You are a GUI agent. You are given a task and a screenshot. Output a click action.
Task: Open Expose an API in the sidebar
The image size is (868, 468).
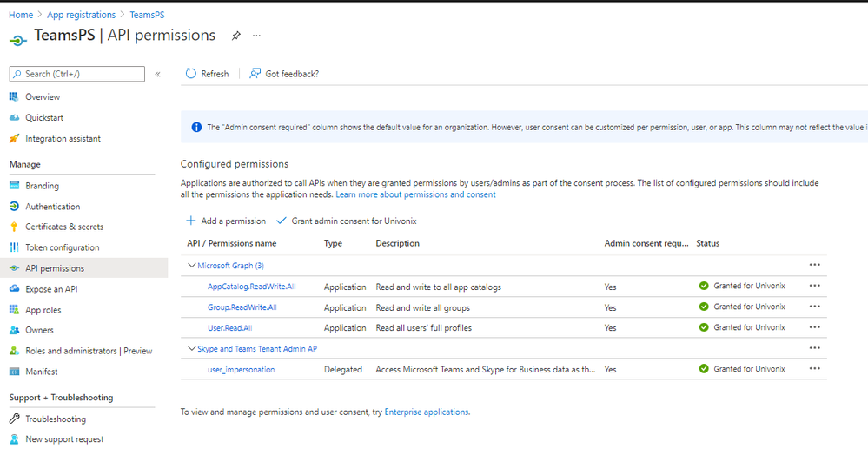pyautogui.click(x=51, y=289)
